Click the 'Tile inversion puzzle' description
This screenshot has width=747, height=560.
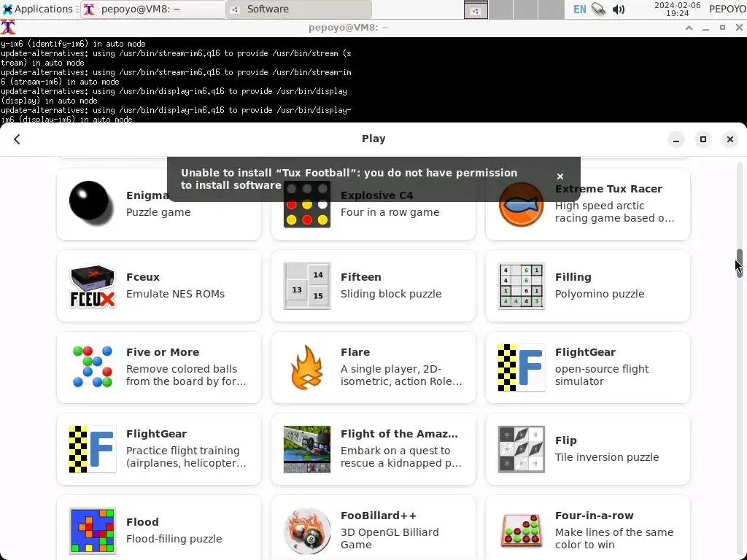607,457
